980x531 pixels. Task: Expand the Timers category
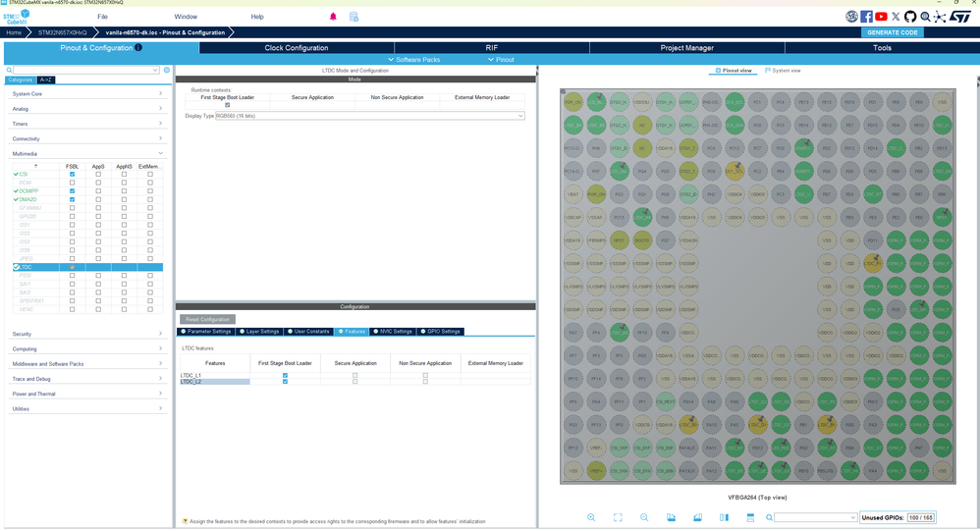click(x=86, y=124)
